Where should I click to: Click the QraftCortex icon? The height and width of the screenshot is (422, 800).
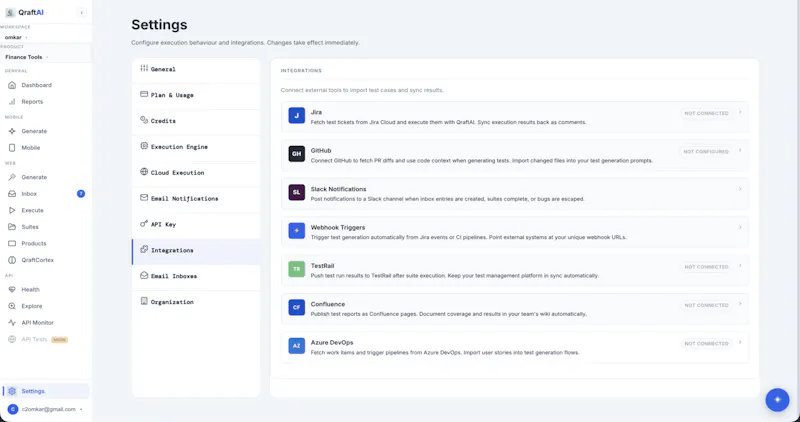click(x=12, y=260)
